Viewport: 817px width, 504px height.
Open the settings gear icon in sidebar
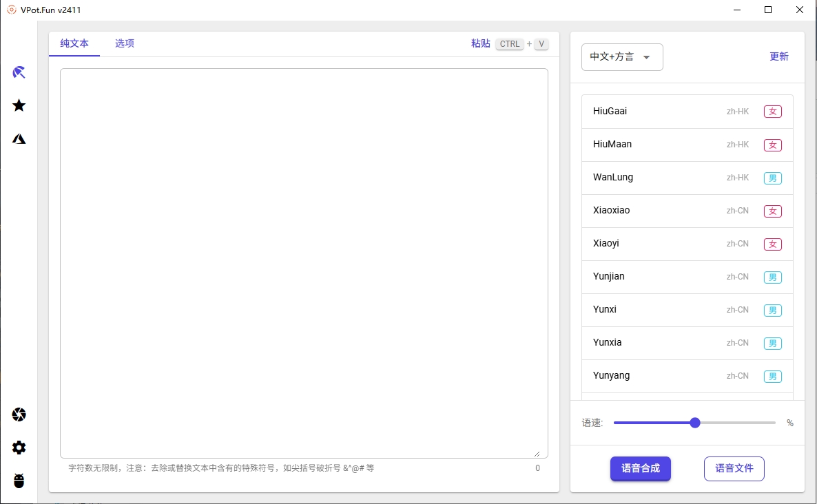click(x=19, y=447)
